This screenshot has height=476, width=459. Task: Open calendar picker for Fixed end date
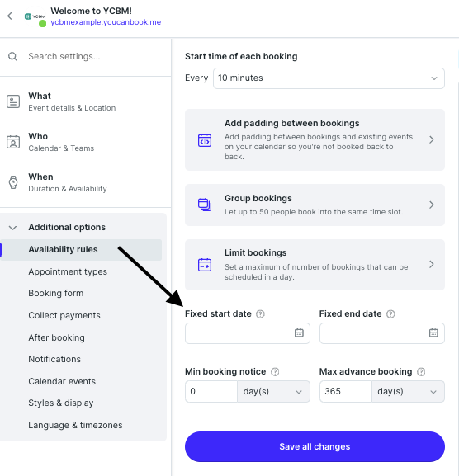(x=433, y=333)
